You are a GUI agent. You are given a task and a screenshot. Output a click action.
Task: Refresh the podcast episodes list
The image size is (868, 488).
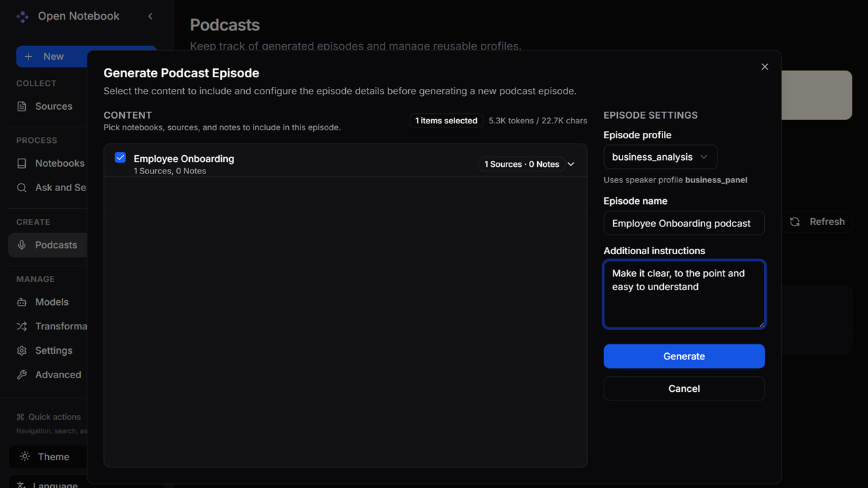click(x=817, y=222)
